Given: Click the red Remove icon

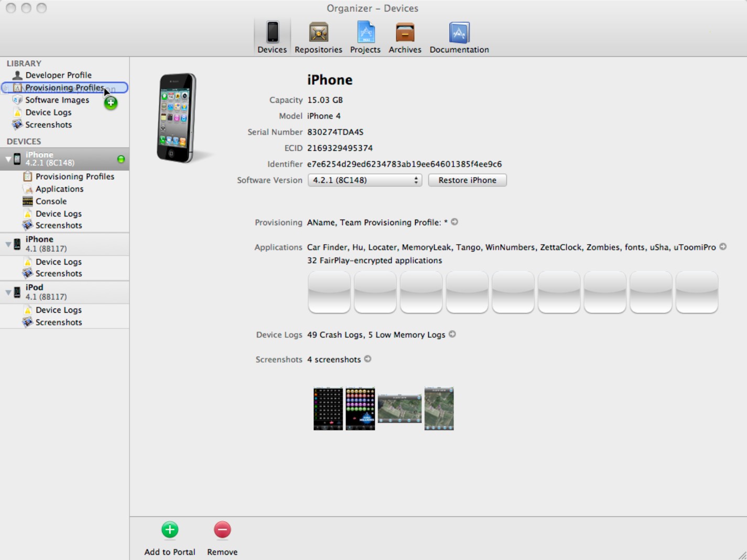Looking at the screenshot, I should pos(222,530).
